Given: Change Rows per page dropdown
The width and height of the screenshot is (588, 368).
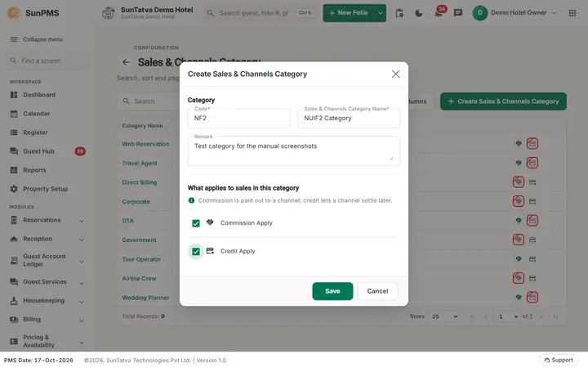Looking at the screenshot, I should pyautogui.click(x=444, y=316).
